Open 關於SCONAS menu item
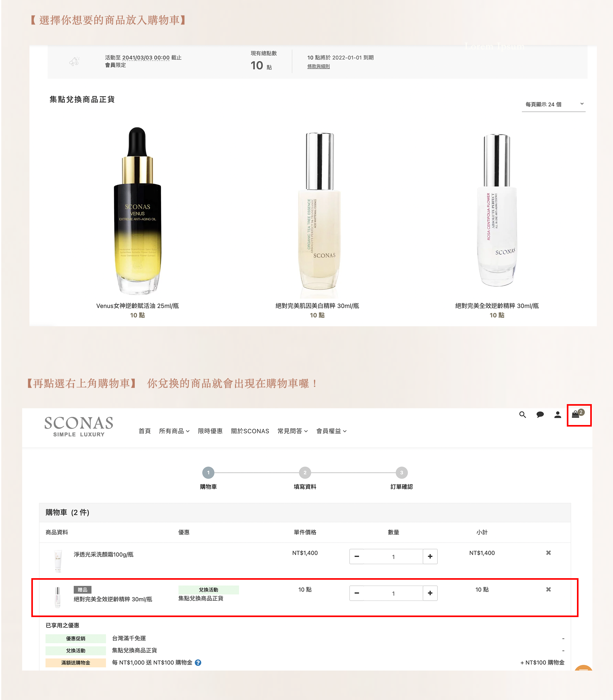 point(250,431)
